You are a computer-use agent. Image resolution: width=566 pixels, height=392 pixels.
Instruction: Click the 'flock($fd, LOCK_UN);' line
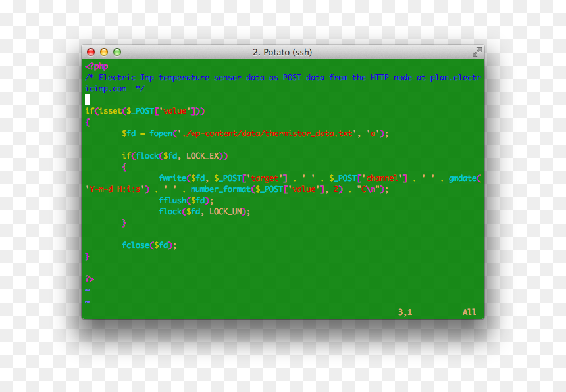(205, 212)
